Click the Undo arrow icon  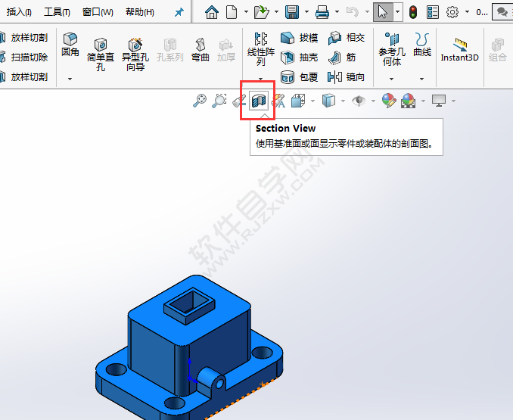(x=353, y=12)
